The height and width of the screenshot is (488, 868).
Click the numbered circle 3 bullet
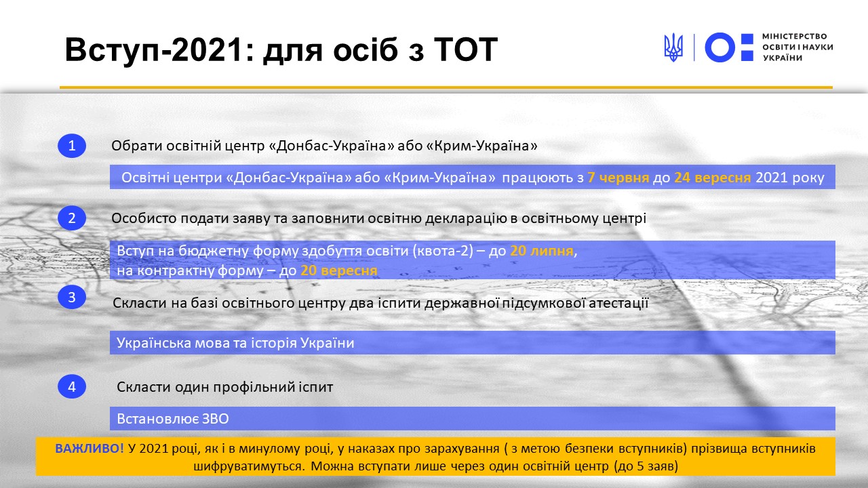pyautogui.click(x=72, y=297)
